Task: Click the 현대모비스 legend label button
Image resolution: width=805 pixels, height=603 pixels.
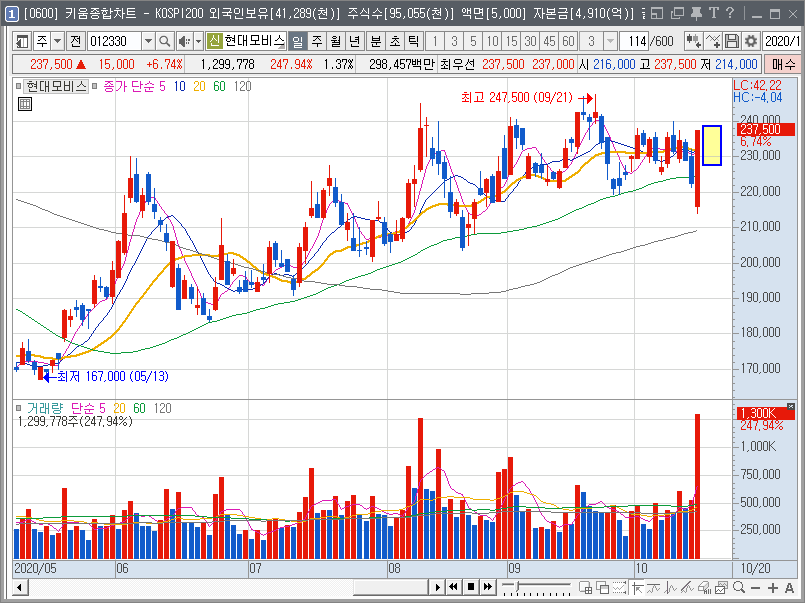Action: pyautogui.click(x=56, y=86)
